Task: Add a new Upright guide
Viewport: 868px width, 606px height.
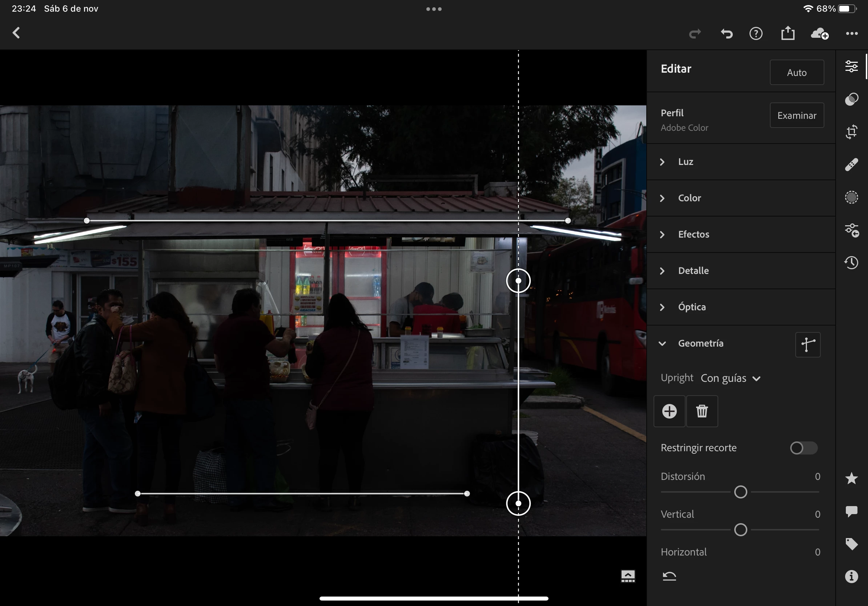Action: (669, 411)
